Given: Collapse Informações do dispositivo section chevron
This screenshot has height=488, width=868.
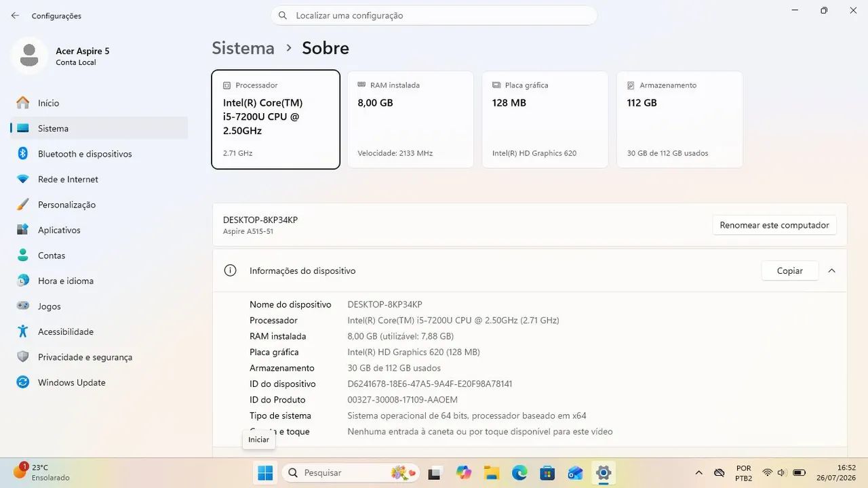Looking at the screenshot, I should point(831,270).
